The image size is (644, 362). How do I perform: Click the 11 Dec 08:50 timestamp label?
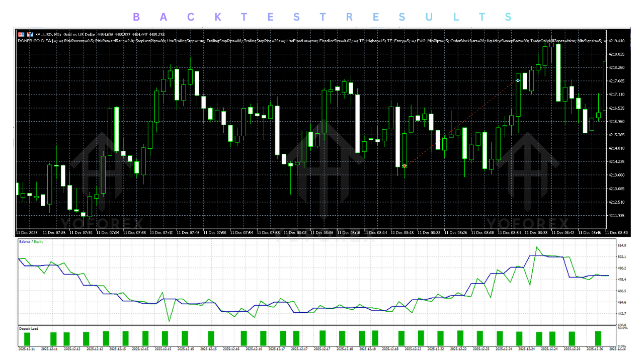pyautogui.click(x=618, y=233)
